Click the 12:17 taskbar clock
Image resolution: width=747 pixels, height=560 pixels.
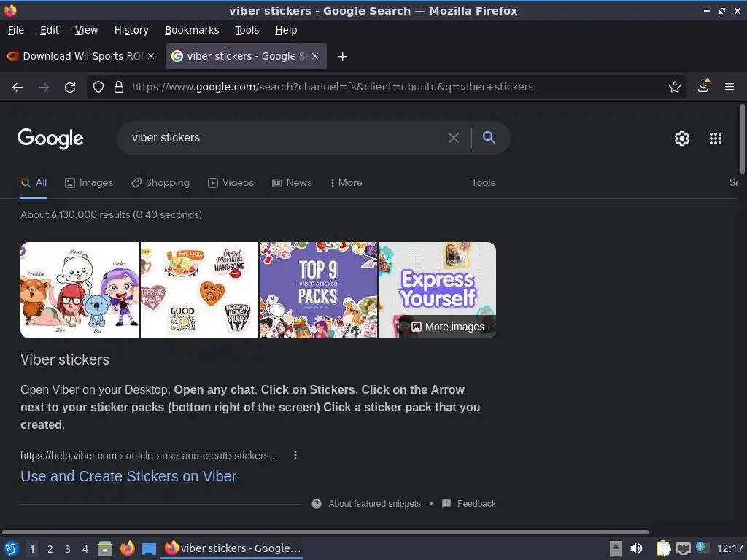(729, 548)
